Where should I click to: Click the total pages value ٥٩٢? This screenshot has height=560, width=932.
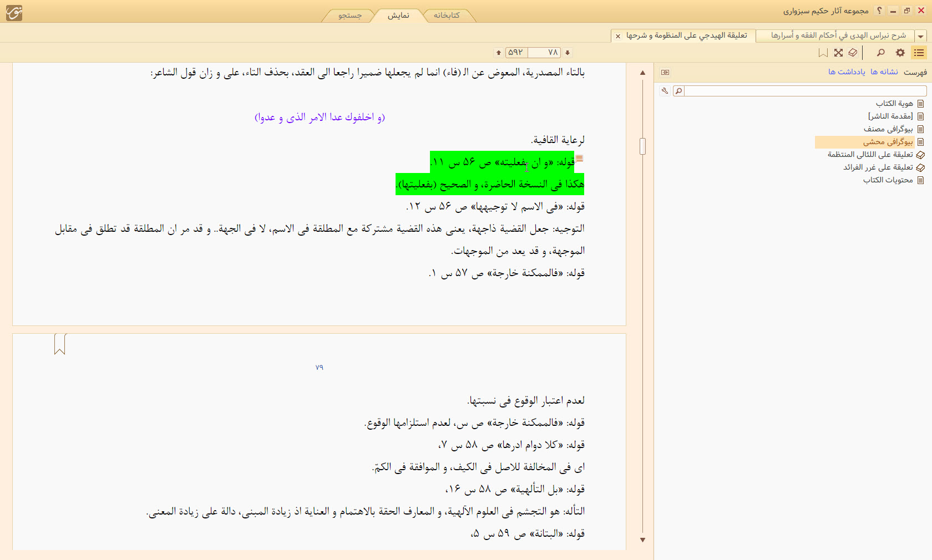click(x=515, y=53)
